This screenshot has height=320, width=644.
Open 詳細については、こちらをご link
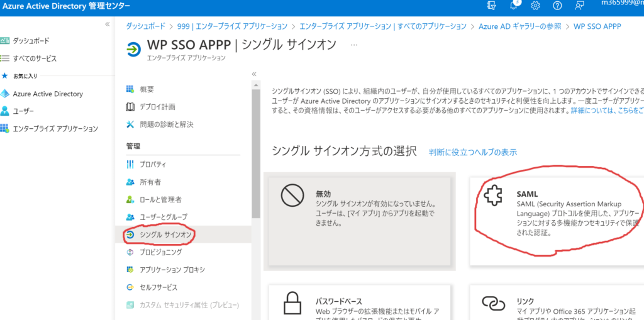pos(607,111)
